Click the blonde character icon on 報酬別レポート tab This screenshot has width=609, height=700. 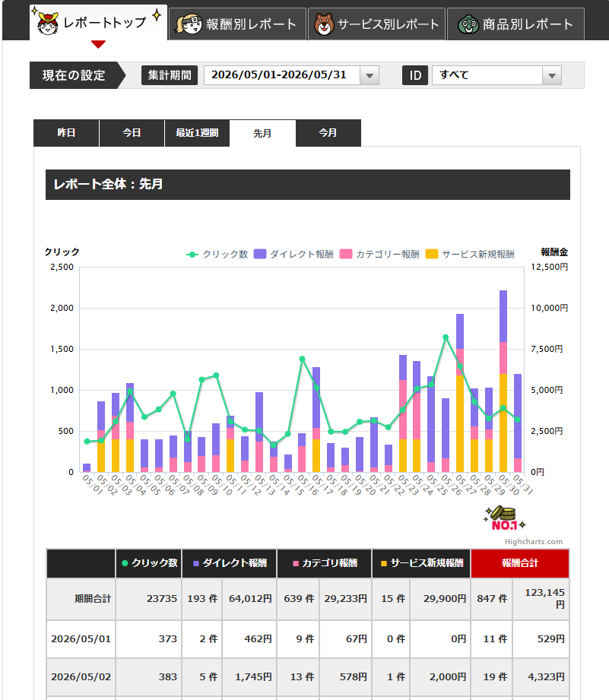click(x=189, y=24)
